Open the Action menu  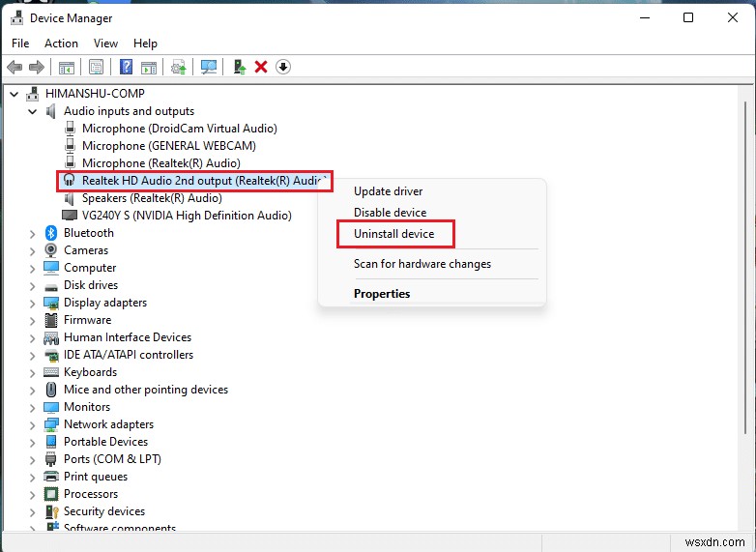click(61, 44)
